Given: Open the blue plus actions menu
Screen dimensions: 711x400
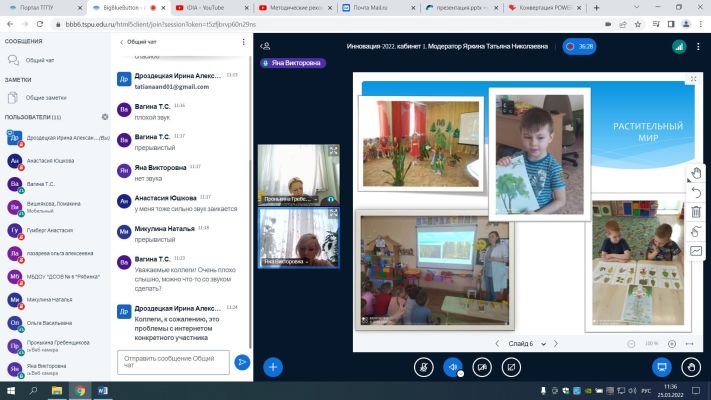Looking at the screenshot, I should (x=273, y=367).
